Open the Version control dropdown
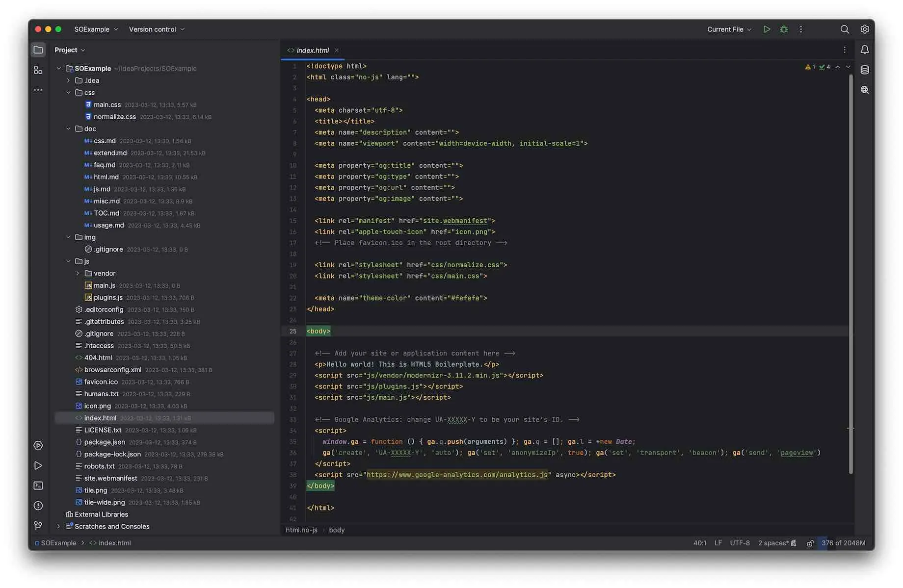Image resolution: width=903 pixels, height=588 pixels. [157, 29]
